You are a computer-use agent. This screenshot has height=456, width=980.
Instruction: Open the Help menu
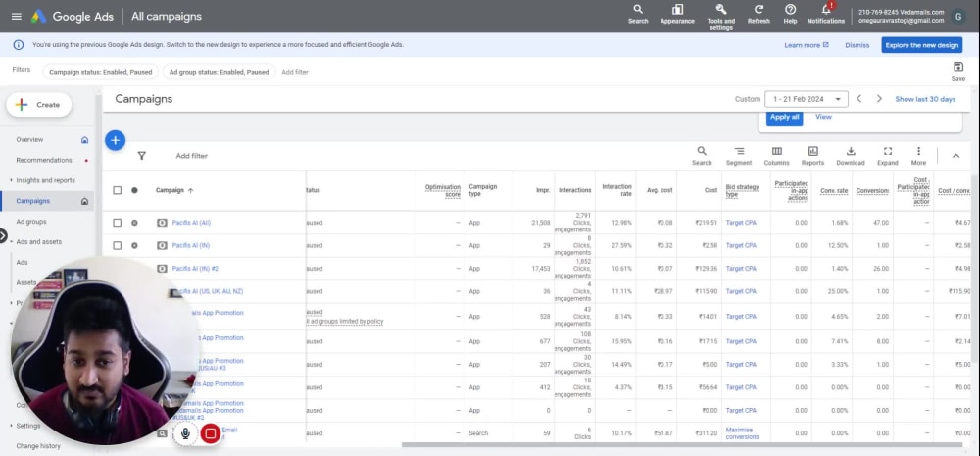pyautogui.click(x=790, y=14)
